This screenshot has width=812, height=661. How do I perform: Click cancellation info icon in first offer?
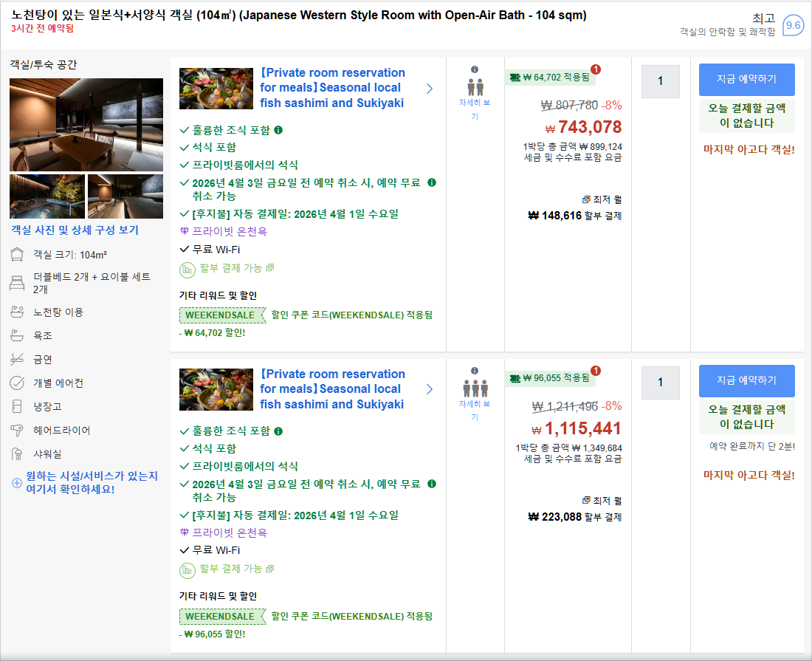click(x=432, y=182)
